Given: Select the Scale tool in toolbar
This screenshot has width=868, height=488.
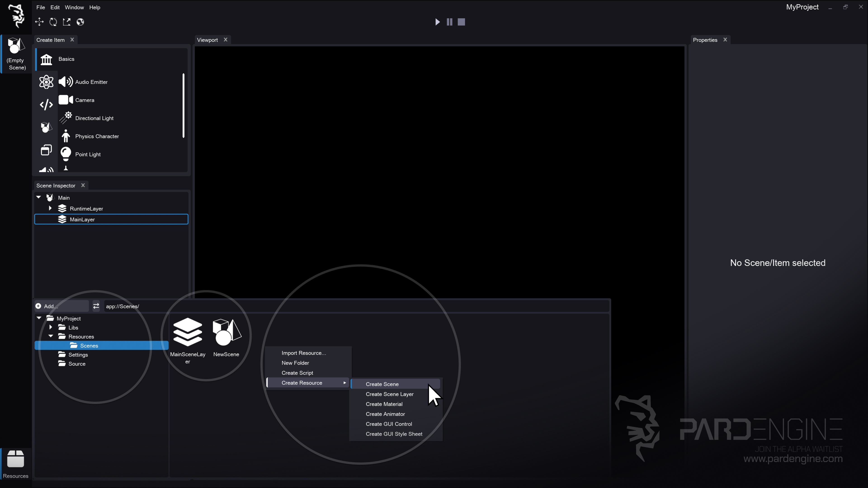Looking at the screenshot, I should (x=67, y=22).
